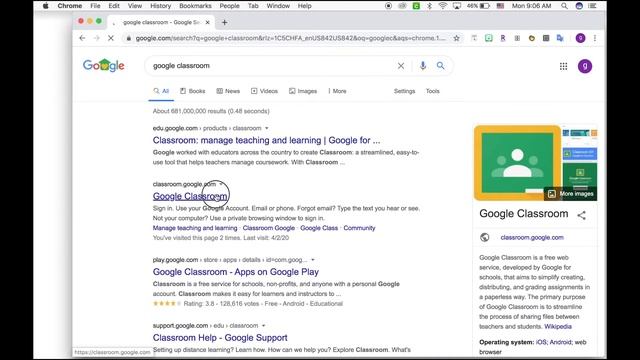Expand the edu.google.com result dropdown arrow
The width and height of the screenshot is (640, 360).
tap(267, 128)
